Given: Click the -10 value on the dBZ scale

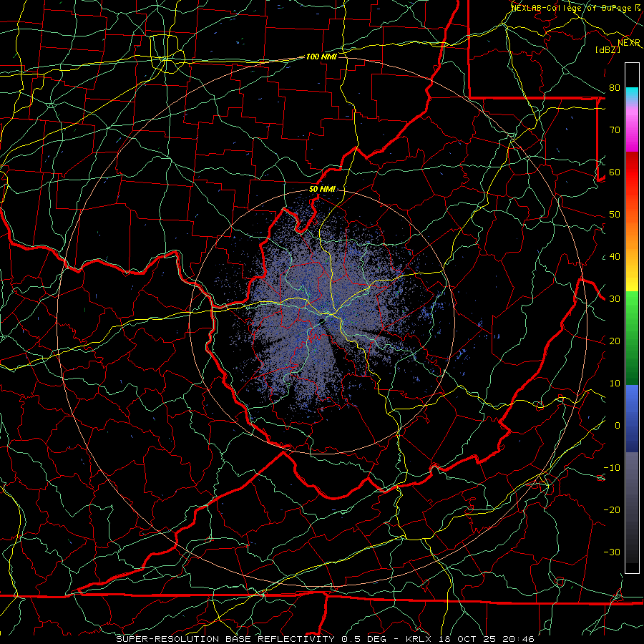Looking at the screenshot, I should point(612,468).
